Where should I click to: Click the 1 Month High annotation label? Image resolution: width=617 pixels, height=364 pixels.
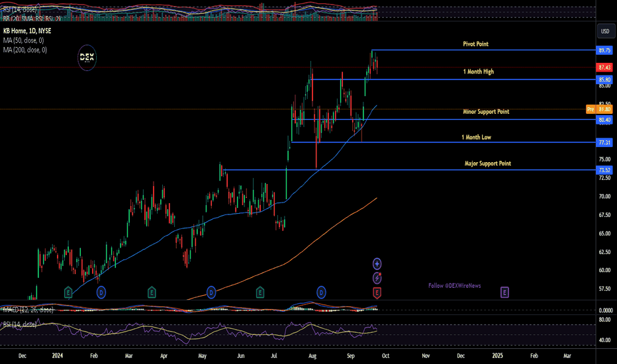478,71
